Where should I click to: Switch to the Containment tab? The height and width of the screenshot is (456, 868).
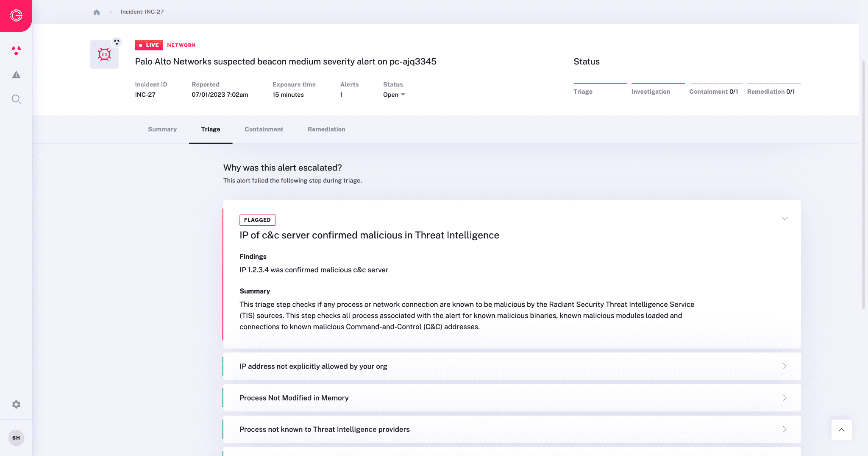coord(264,129)
